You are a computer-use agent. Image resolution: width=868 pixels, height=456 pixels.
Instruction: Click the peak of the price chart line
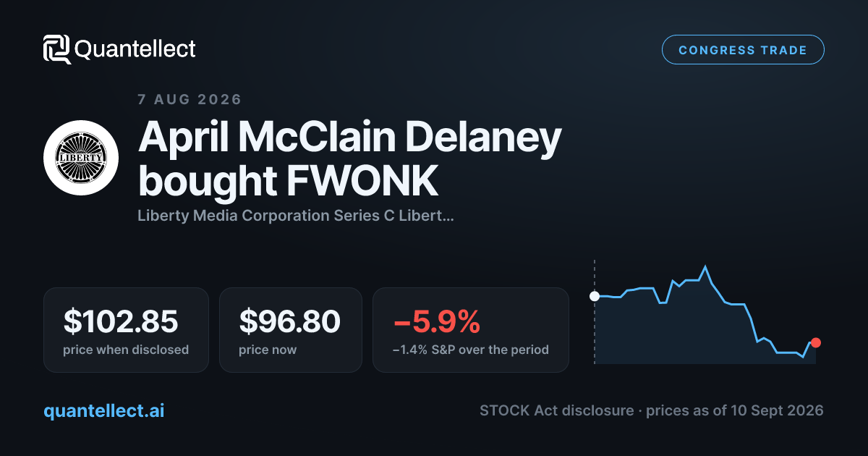pos(705,267)
